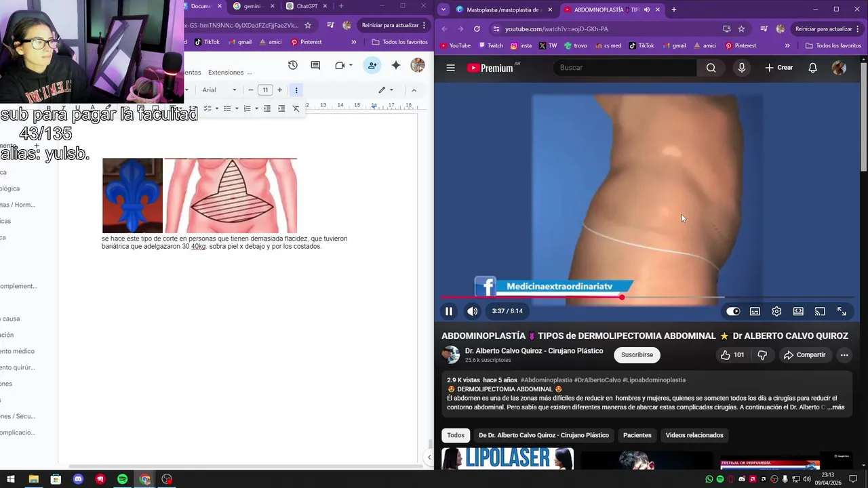Click the decrease indent icon
This screenshot has height=488, width=868.
[267, 108]
